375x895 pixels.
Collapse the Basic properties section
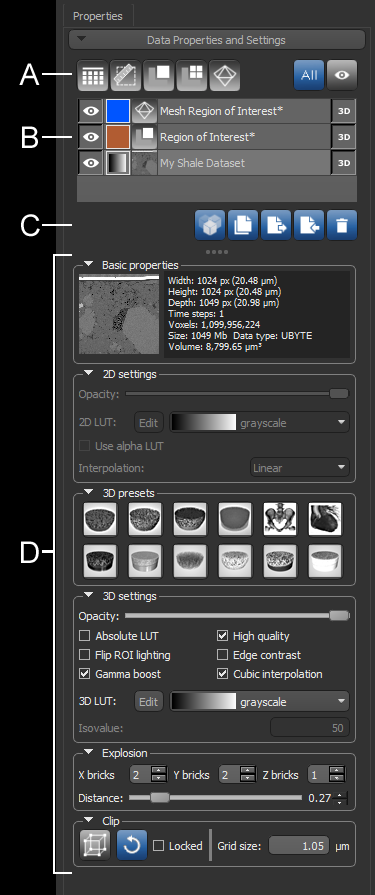click(88, 264)
